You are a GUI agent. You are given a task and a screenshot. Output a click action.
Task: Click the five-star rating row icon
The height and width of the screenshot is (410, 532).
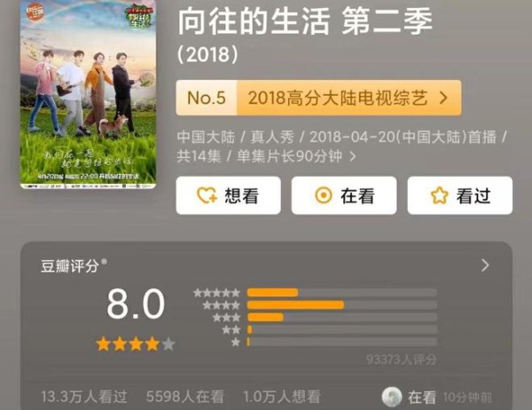click(x=216, y=293)
